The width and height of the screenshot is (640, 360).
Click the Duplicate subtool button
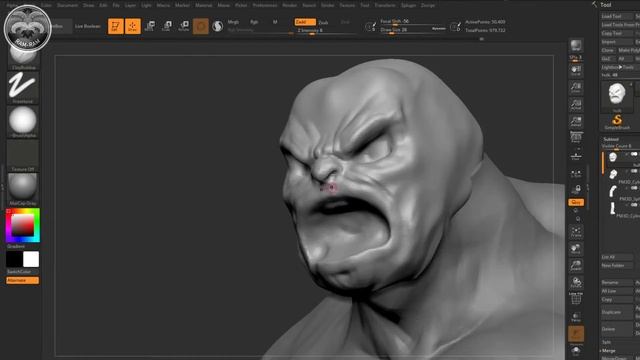pos(616,312)
